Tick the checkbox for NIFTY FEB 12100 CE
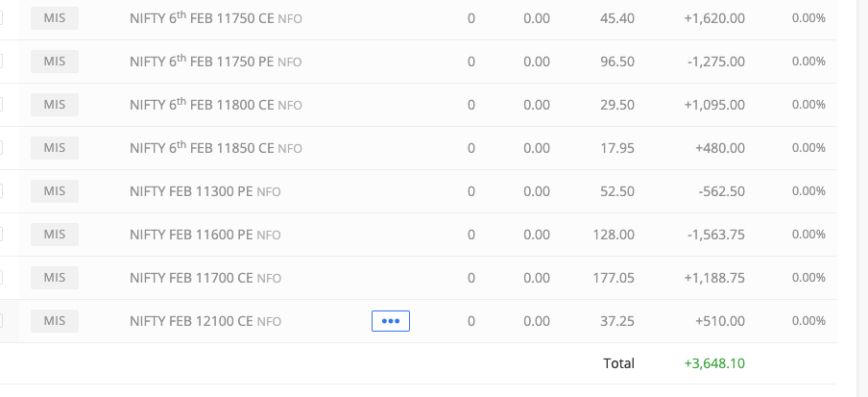This screenshot has width=868, height=397. [0, 321]
